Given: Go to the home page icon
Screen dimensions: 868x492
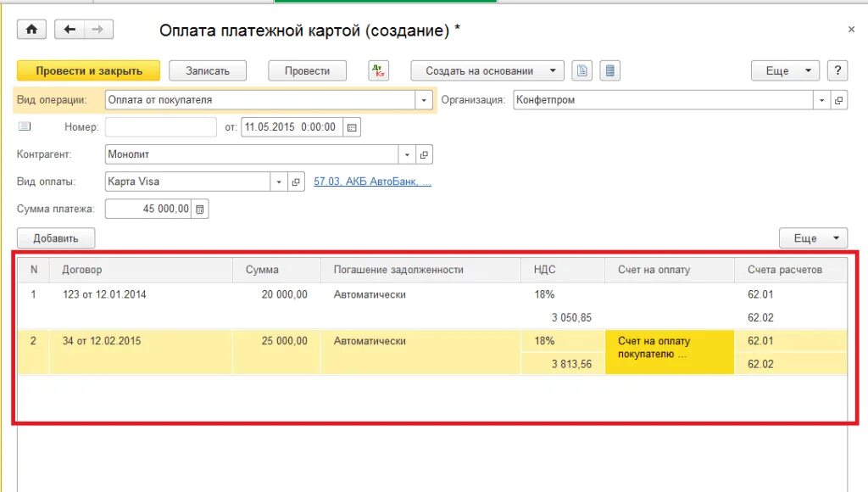Looking at the screenshot, I should click(x=31, y=30).
